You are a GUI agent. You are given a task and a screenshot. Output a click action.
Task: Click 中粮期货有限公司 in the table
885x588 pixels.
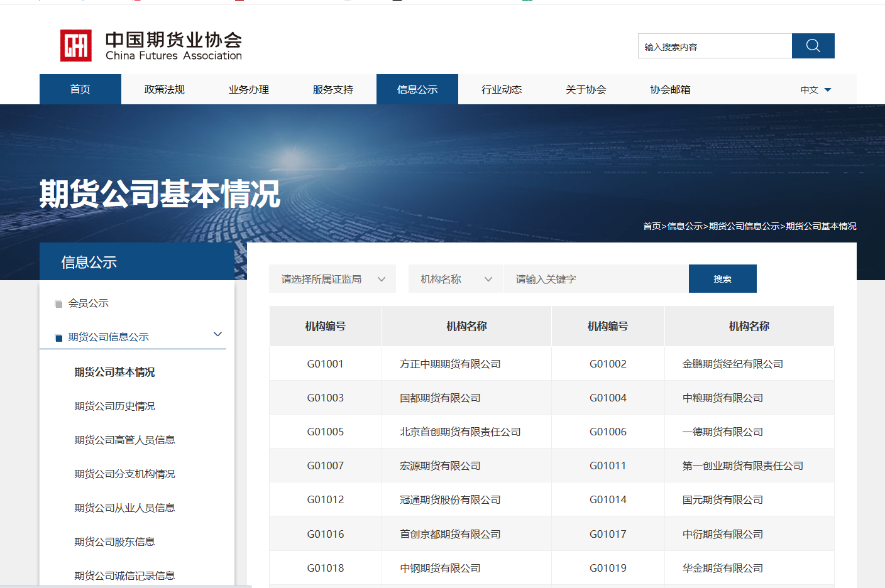coord(723,398)
